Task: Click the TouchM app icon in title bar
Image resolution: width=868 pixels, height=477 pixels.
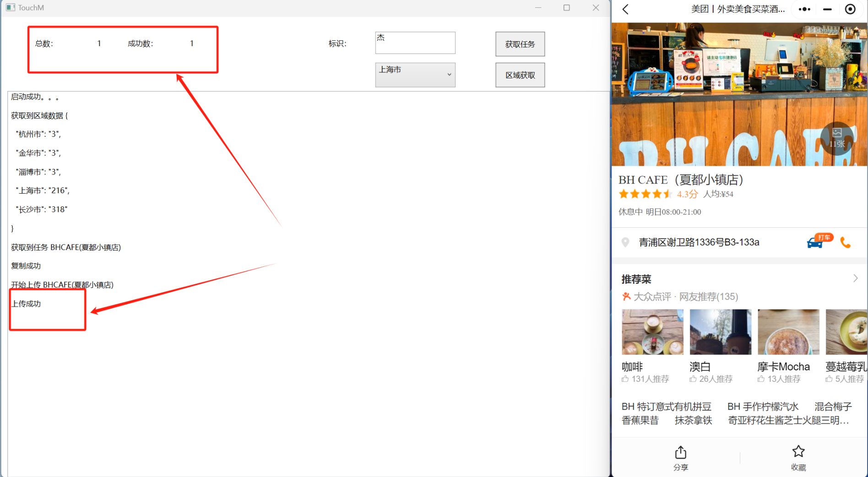Action: (10, 7)
